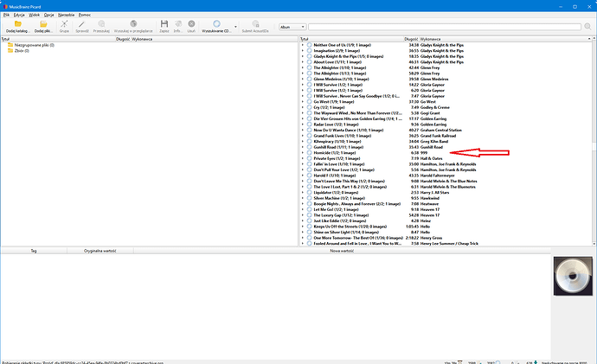Select The Wayward Wind album row

[447, 113]
